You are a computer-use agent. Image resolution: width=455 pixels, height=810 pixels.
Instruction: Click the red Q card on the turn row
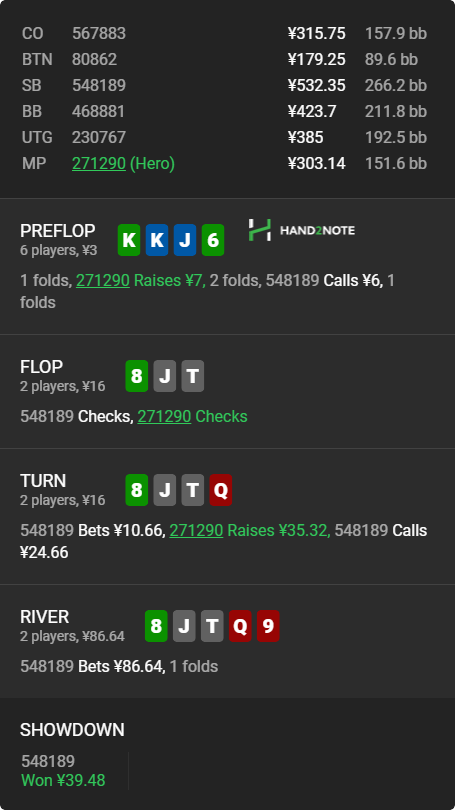221,490
